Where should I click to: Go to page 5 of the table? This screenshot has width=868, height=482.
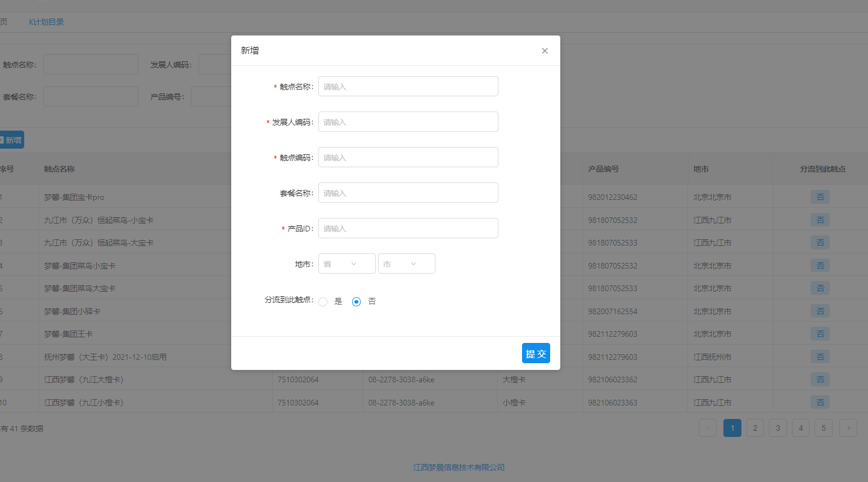[824, 428]
